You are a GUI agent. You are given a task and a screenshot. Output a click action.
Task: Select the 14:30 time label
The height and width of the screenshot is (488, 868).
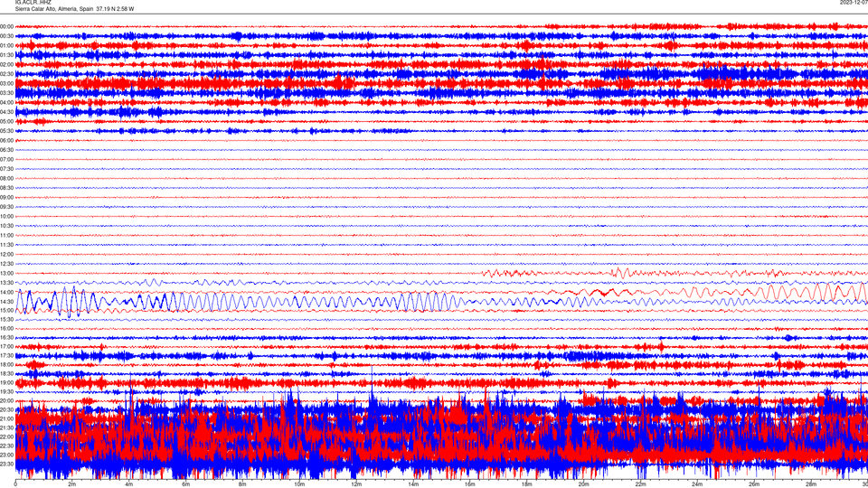click(x=6, y=302)
